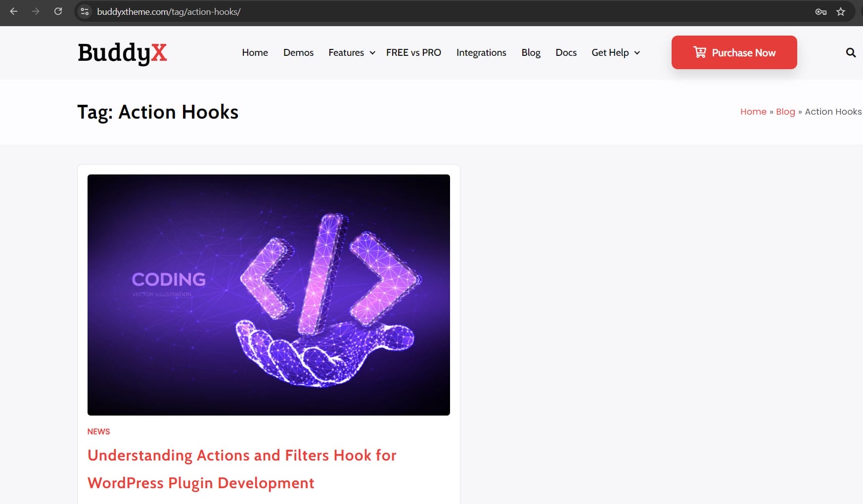This screenshot has width=863, height=504.
Task: Open the NEWS category link
Action: click(98, 431)
